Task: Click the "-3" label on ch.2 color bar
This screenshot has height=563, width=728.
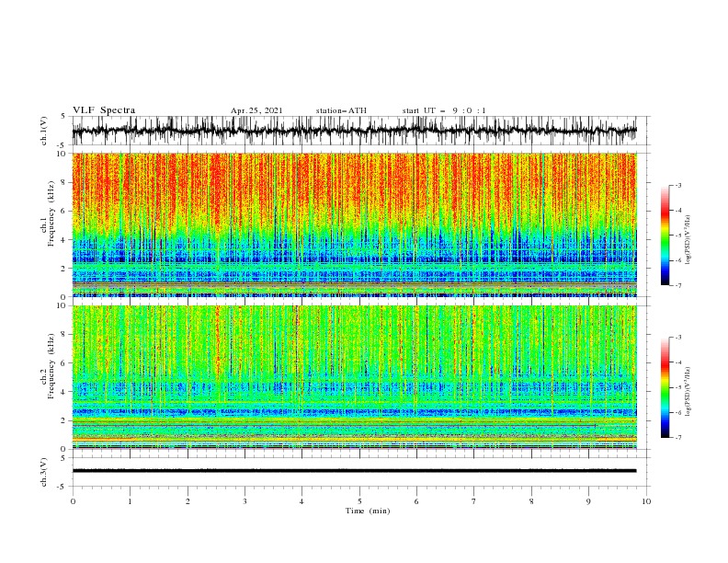Action: tap(678, 338)
